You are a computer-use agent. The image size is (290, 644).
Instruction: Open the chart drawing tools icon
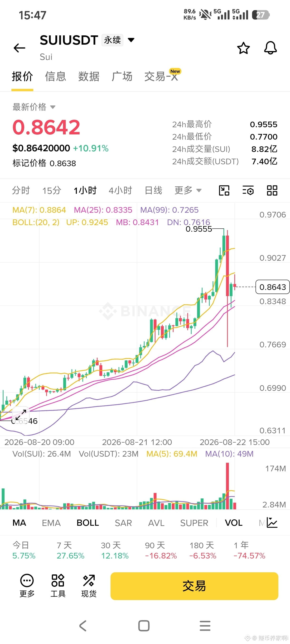coord(224,190)
